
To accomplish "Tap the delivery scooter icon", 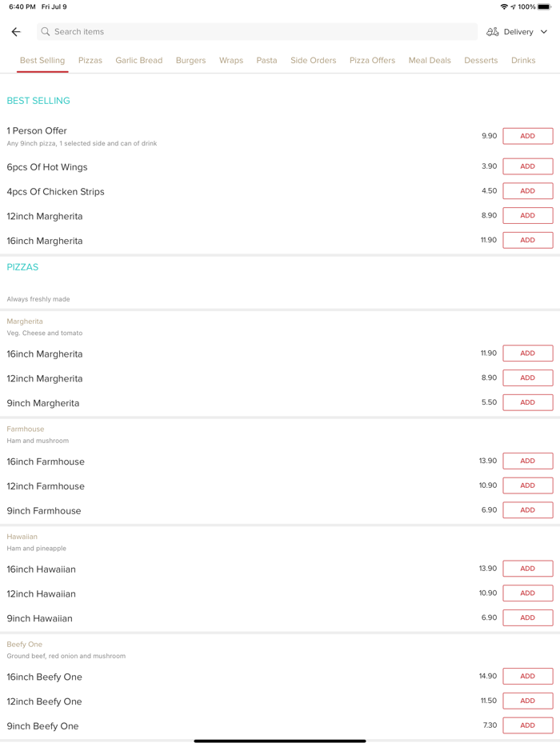I will 493,32.
